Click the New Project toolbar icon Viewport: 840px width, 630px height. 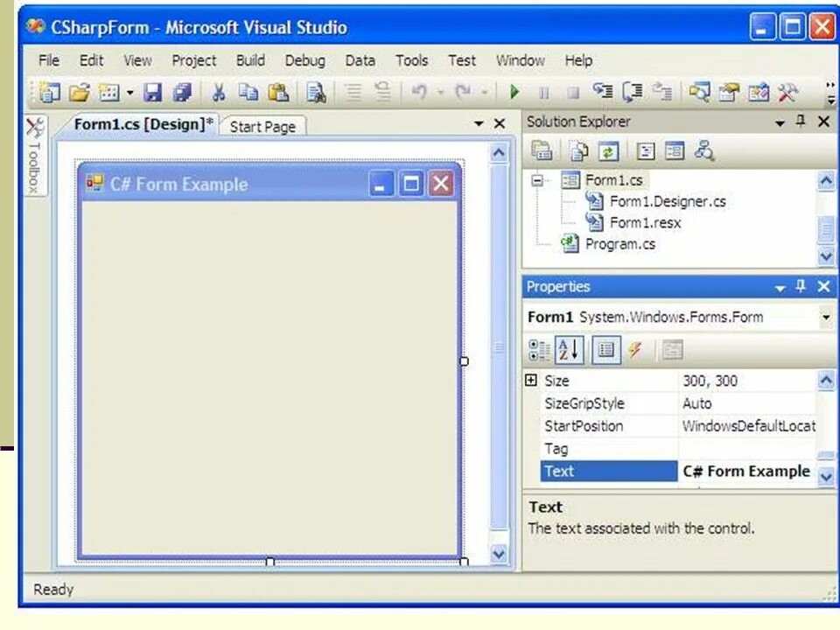tap(49, 92)
